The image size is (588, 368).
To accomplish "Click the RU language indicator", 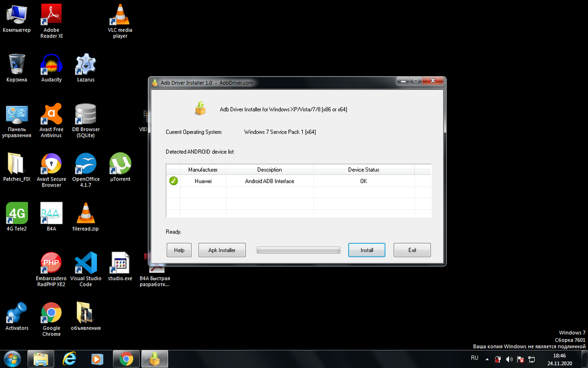I will point(474,358).
